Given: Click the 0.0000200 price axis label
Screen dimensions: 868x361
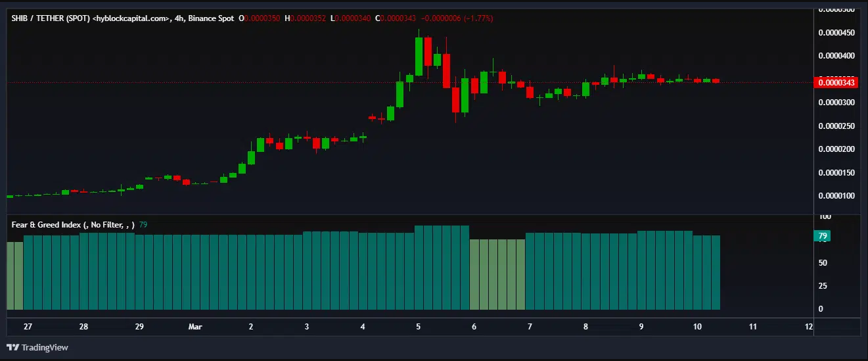Looking at the screenshot, I should (x=836, y=149).
